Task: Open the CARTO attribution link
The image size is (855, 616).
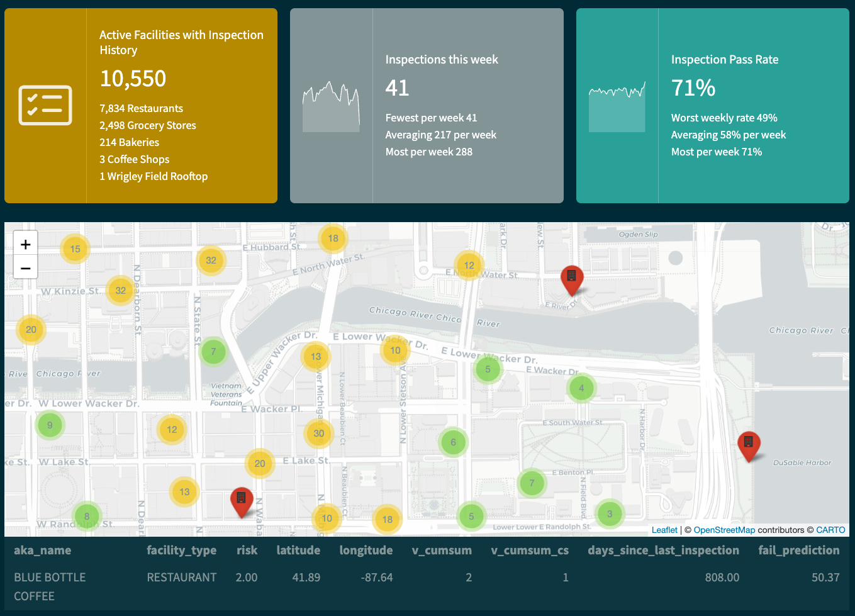Action: 830,530
